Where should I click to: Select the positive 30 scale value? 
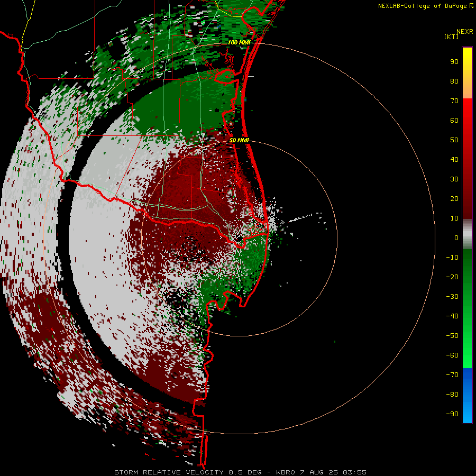pos(454,179)
